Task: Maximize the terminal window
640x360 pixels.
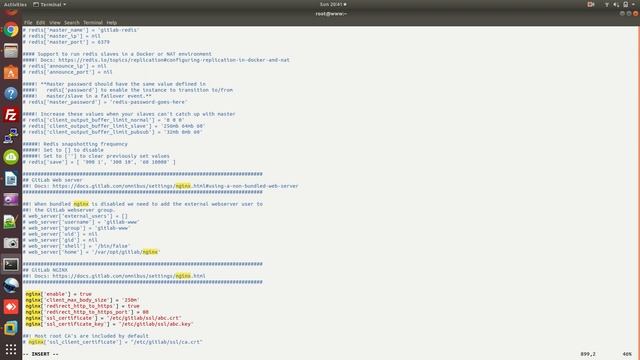Action: point(629,13)
